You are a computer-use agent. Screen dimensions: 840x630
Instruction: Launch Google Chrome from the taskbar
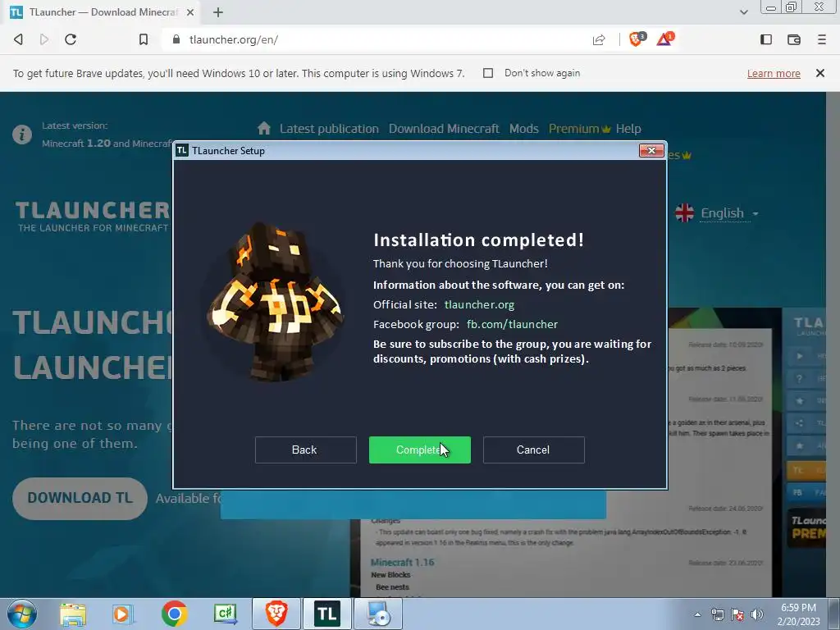pyautogui.click(x=174, y=614)
